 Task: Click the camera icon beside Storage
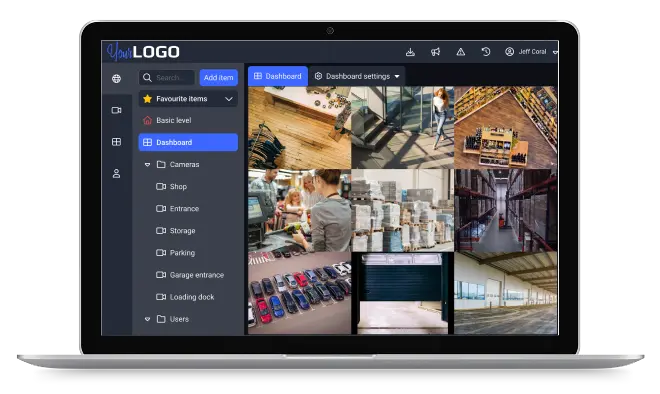pyautogui.click(x=161, y=231)
